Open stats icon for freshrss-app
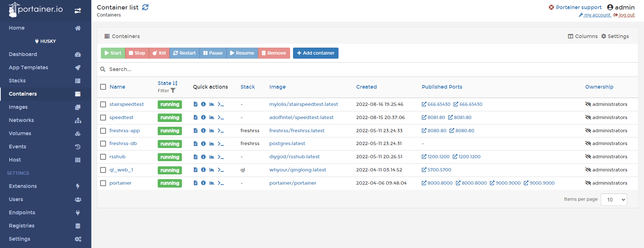The image size is (644, 248). pyautogui.click(x=212, y=131)
